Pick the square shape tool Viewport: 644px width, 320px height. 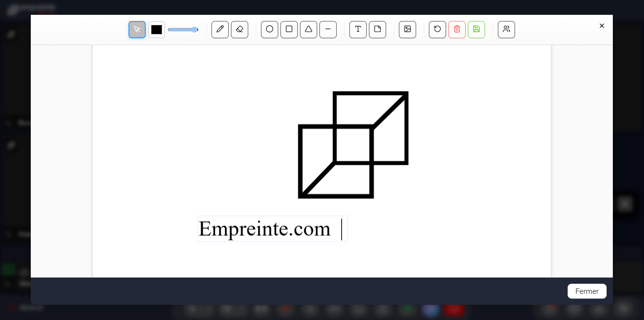pyautogui.click(x=289, y=30)
